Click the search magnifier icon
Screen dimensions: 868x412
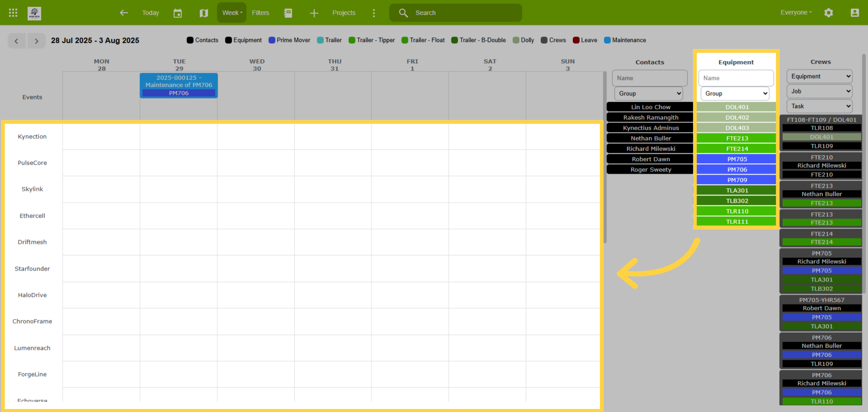(x=403, y=13)
